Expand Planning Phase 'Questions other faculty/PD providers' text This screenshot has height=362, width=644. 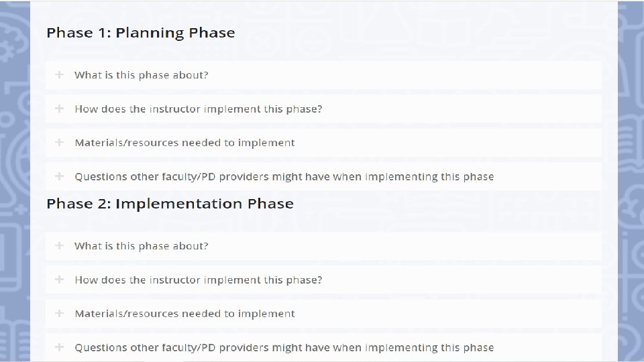pyautogui.click(x=284, y=177)
